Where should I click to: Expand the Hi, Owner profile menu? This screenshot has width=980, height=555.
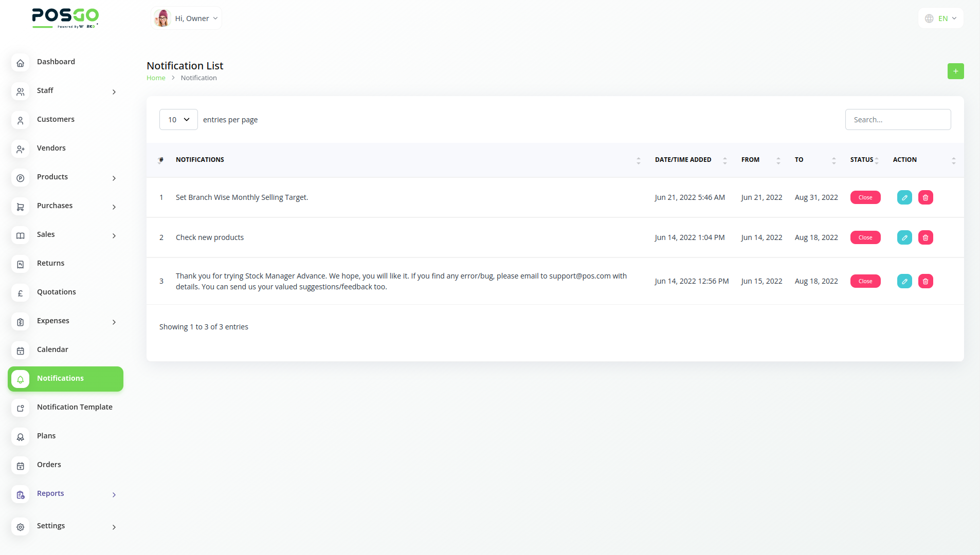point(187,18)
